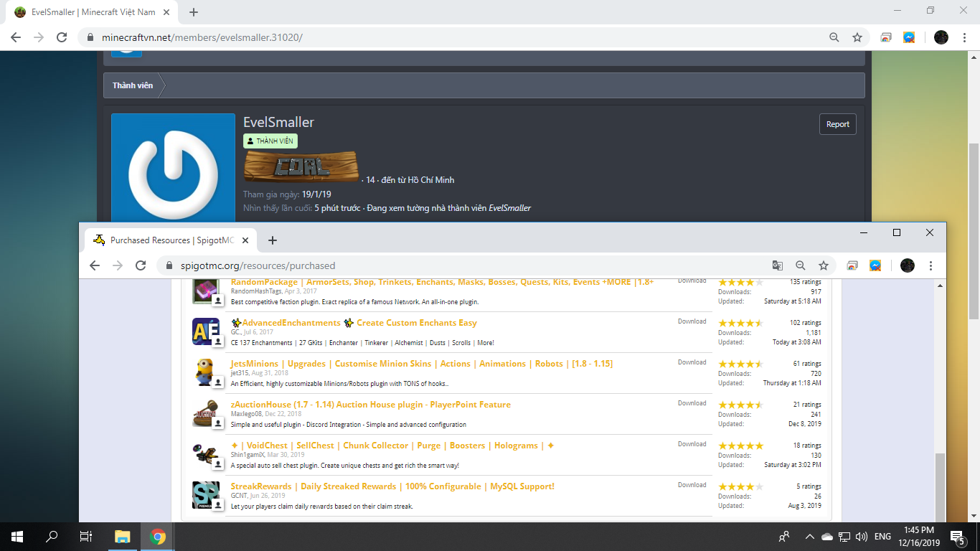980x551 pixels.
Task: Open the Windows notification center
Action: pyautogui.click(x=957, y=537)
